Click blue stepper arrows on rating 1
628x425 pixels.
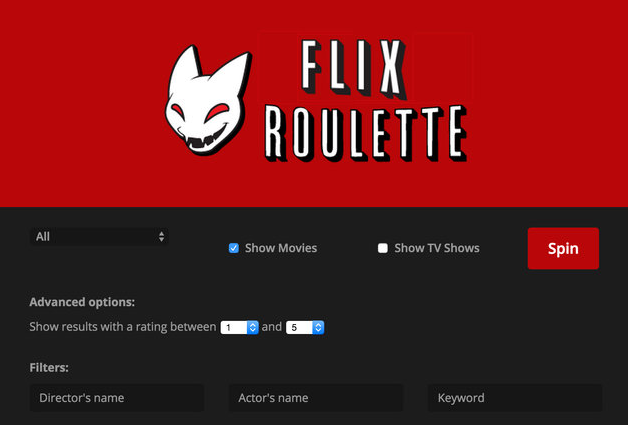(253, 327)
